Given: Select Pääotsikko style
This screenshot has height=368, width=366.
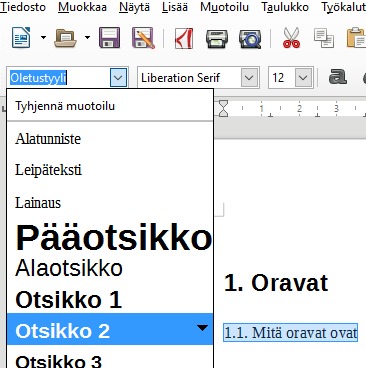Looking at the screenshot, I should (110, 238).
